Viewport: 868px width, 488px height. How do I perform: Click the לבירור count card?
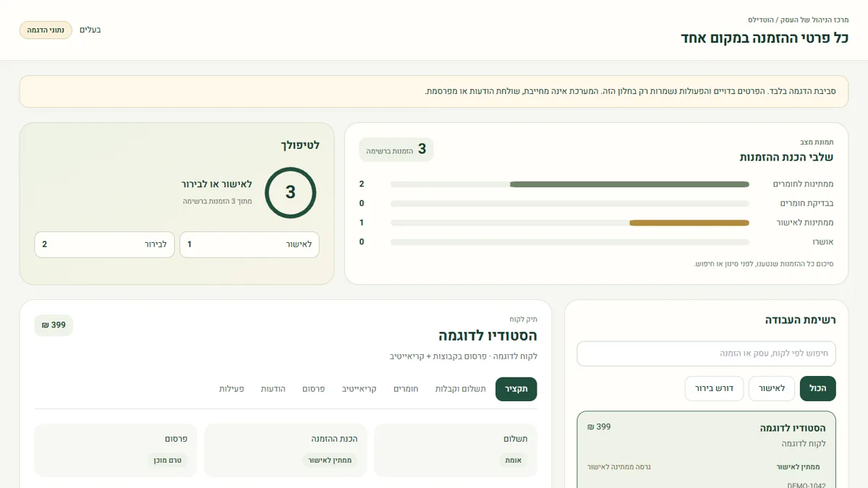[x=104, y=244]
